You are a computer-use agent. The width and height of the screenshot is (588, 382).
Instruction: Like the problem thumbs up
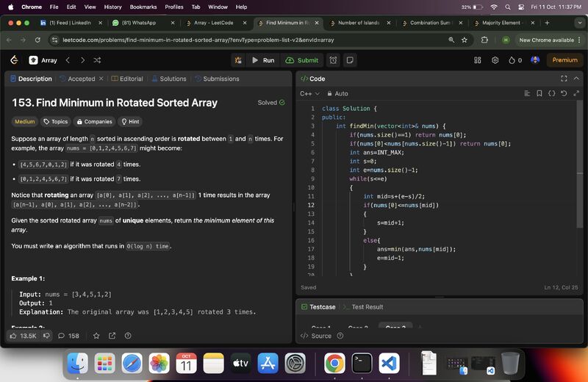(x=24, y=336)
